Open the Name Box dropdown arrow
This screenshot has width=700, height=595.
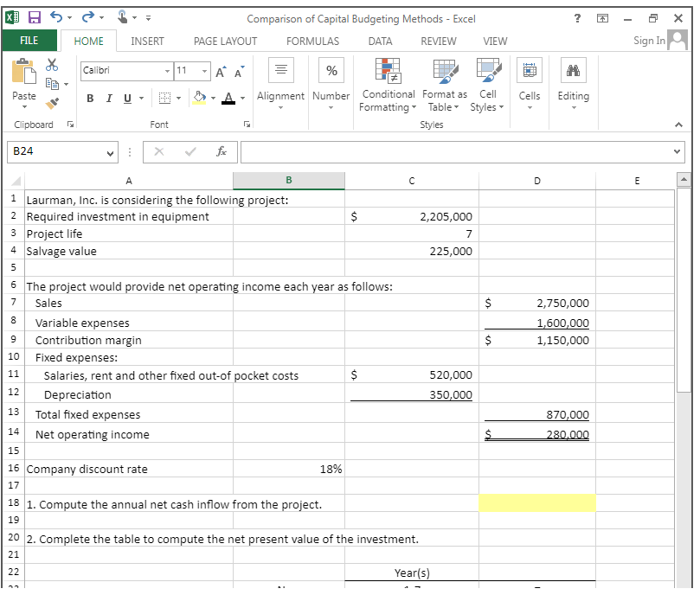(110, 153)
